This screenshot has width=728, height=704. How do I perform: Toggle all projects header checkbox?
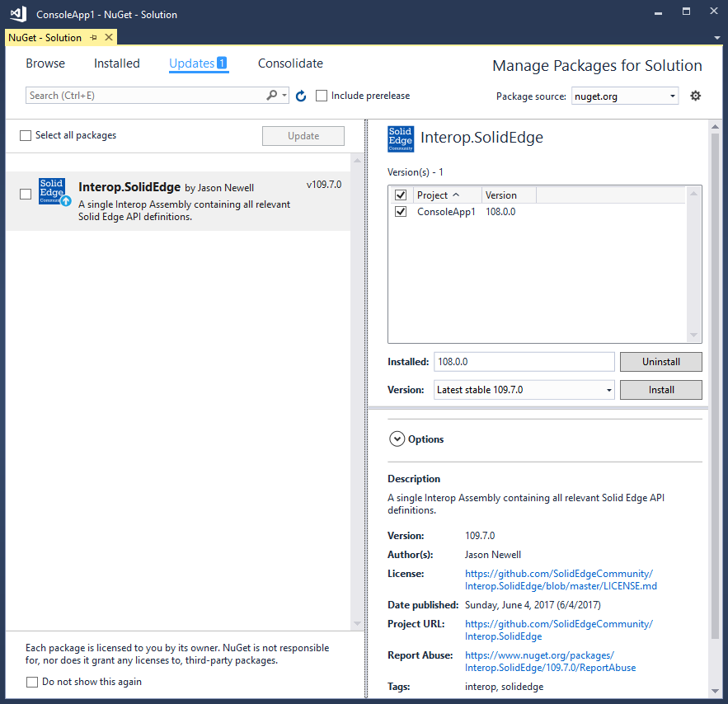click(400, 195)
